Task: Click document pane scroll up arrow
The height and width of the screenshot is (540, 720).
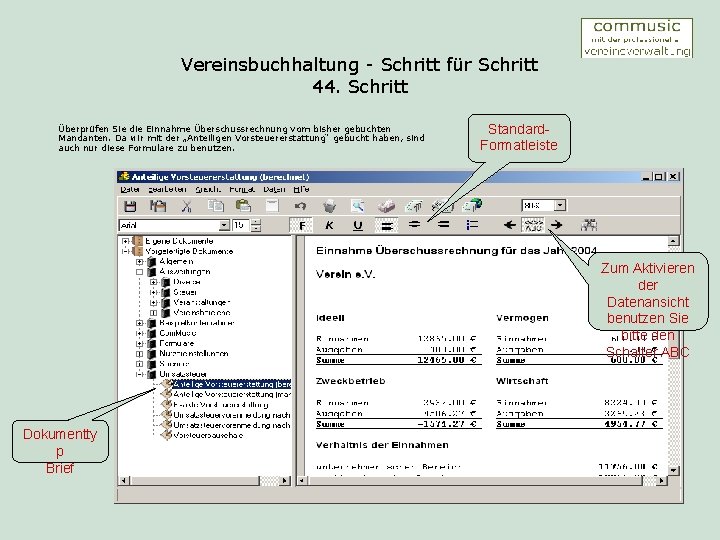Action: [x=673, y=241]
